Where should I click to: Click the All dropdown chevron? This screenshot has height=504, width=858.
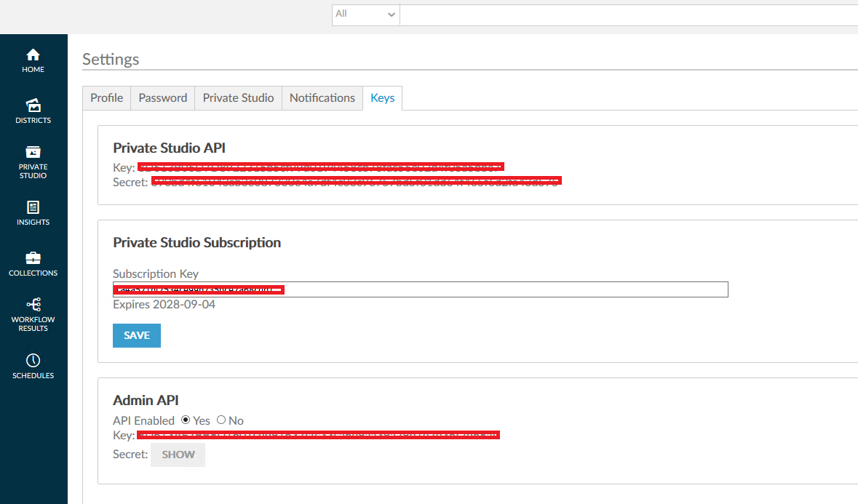pyautogui.click(x=391, y=14)
